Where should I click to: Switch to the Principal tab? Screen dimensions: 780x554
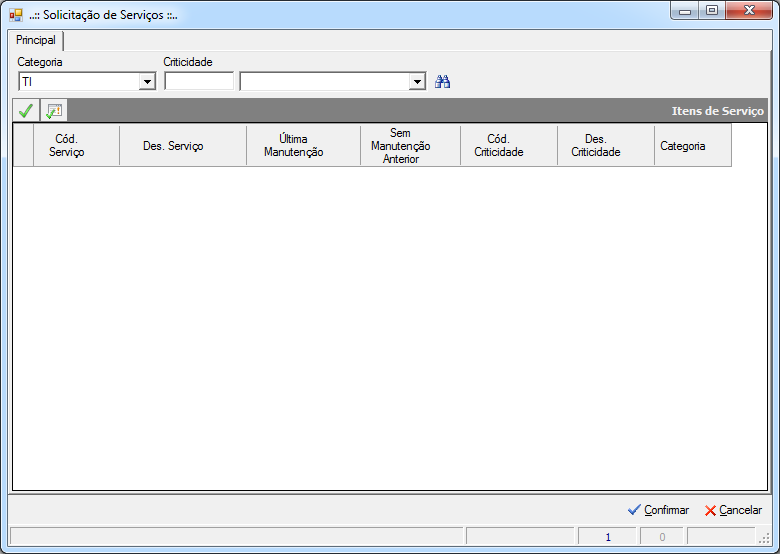click(x=36, y=40)
